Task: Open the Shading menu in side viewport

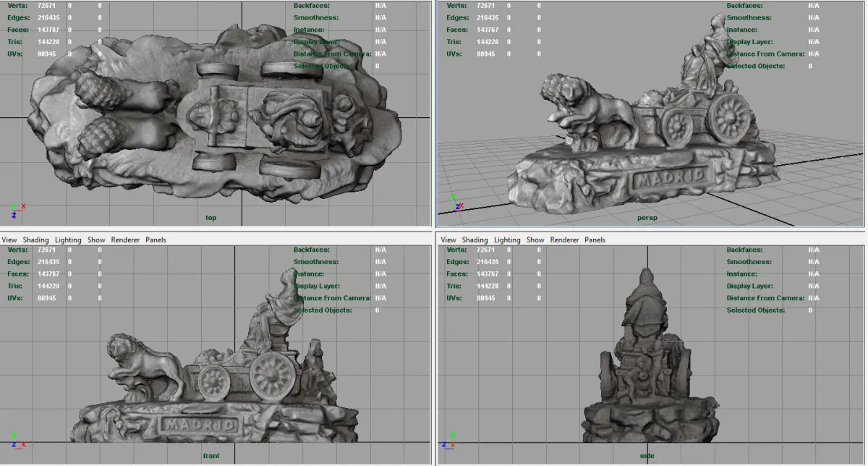Action: (475, 240)
